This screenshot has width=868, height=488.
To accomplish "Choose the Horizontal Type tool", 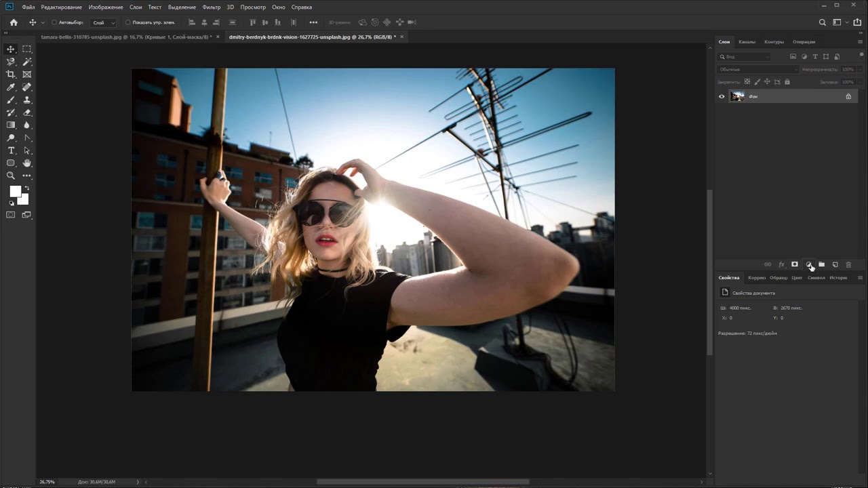I will point(11,150).
